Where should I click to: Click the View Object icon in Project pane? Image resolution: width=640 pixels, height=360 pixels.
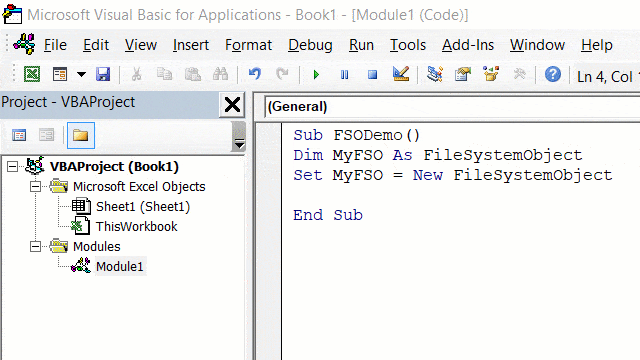coord(47,135)
